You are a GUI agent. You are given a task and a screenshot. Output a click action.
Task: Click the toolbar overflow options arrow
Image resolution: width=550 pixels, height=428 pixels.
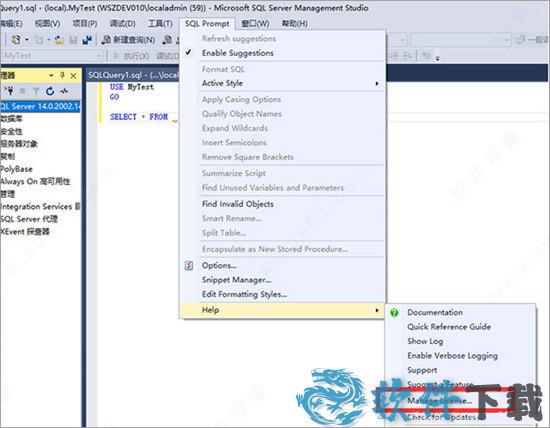(437, 58)
